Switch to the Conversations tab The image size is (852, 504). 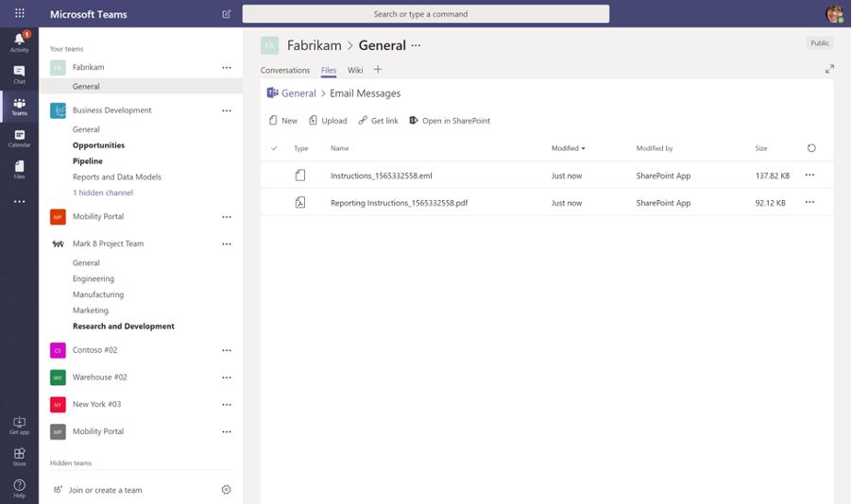(284, 70)
